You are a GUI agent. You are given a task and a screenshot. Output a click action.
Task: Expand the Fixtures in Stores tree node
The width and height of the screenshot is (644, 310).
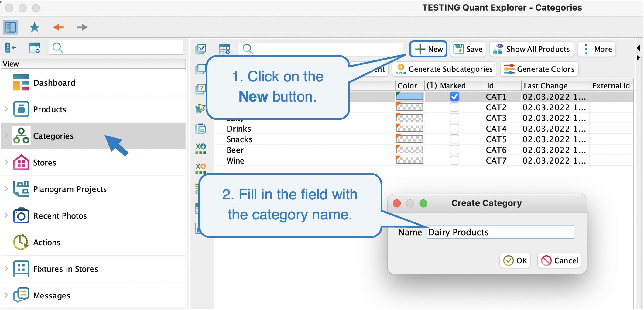[x=6, y=268]
